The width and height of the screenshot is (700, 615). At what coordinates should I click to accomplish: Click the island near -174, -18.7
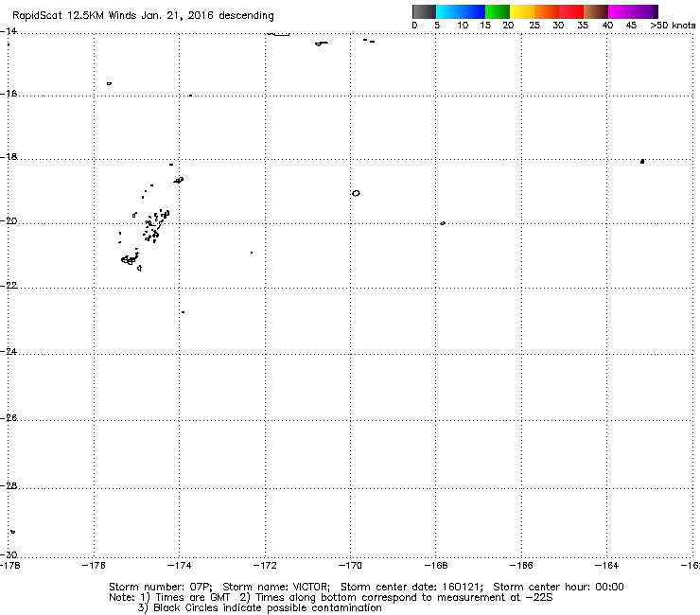tap(179, 180)
